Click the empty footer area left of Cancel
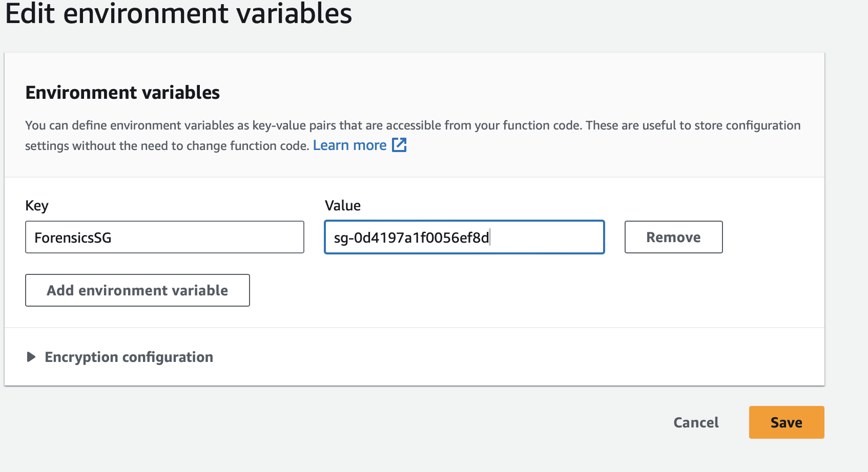Viewport: 868px width, 472px height. click(x=359, y=422)
